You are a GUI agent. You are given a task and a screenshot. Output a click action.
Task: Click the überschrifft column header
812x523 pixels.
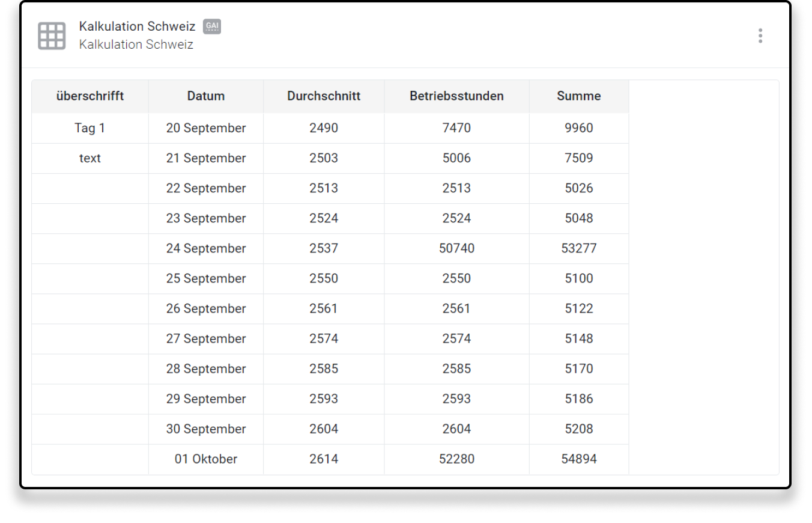(x=90, y=96)
